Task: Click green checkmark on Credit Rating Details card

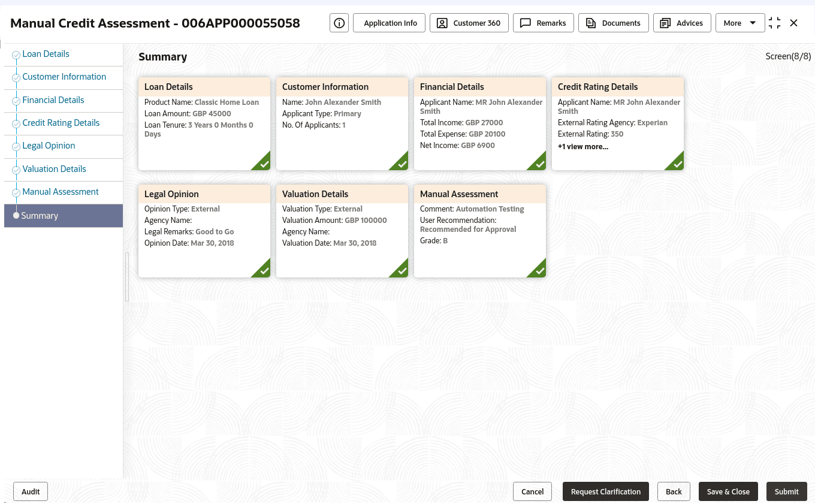Action: tap(677, 163)
